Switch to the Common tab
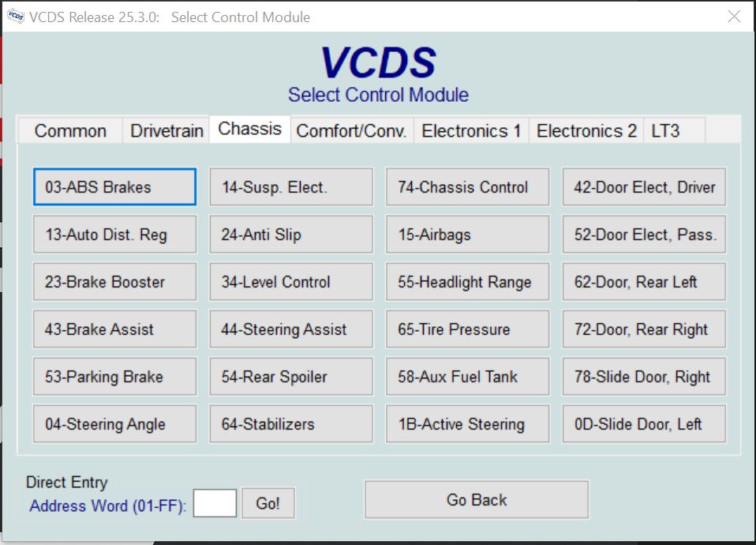This screenshot has height=545, width=756. 70,131
